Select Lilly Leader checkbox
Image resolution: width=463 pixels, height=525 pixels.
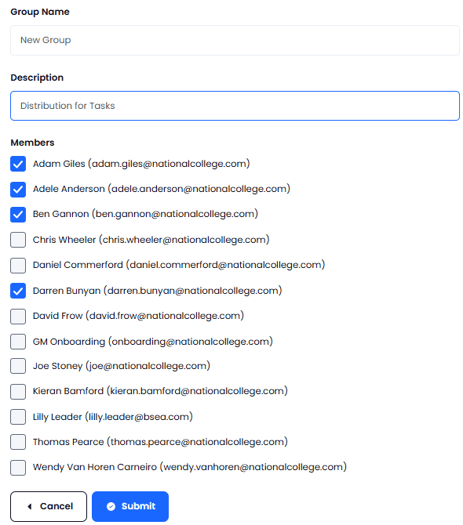click(x=18, y=417)
